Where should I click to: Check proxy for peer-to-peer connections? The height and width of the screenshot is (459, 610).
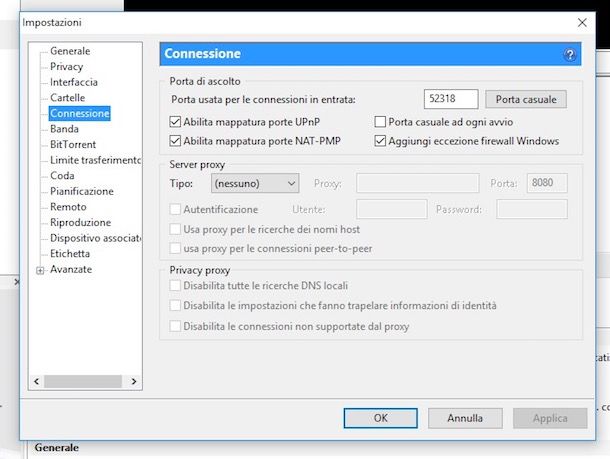pos(175,248)
